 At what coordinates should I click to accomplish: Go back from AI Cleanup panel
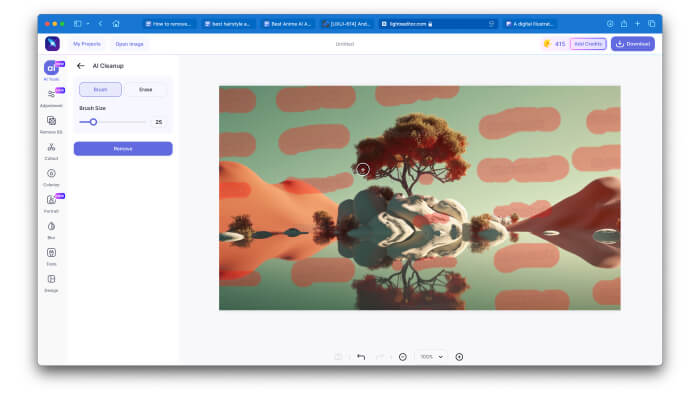[x=80, y=66]
